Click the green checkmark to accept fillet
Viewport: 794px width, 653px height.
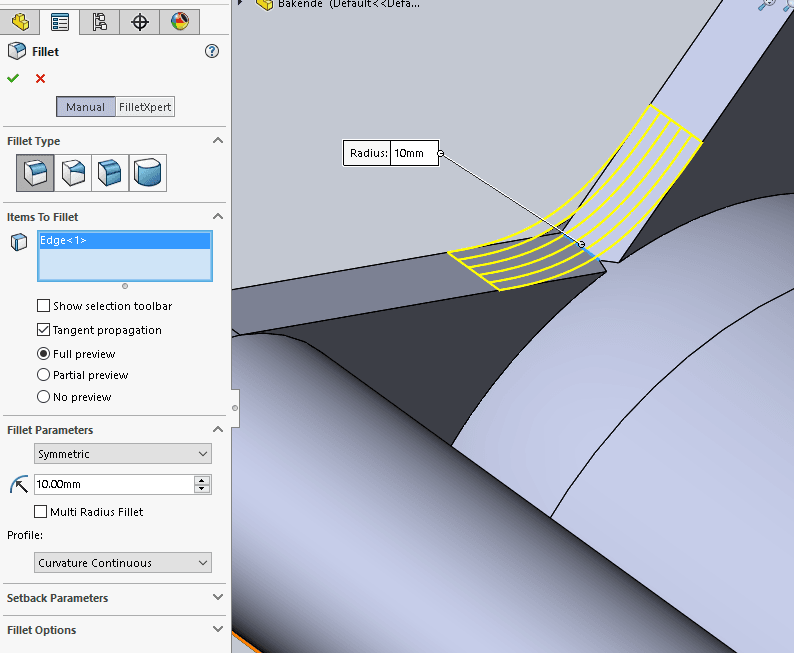coord(13,78)
